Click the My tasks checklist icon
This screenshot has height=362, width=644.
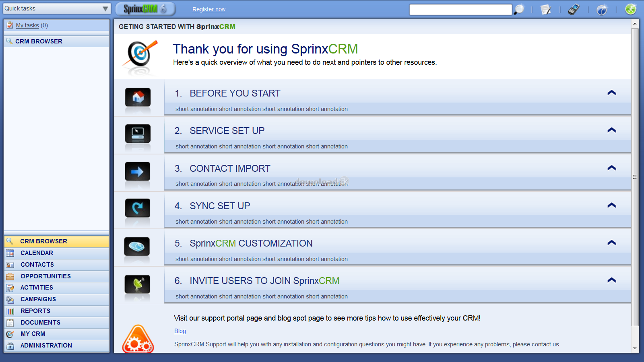tap(10, 25)
